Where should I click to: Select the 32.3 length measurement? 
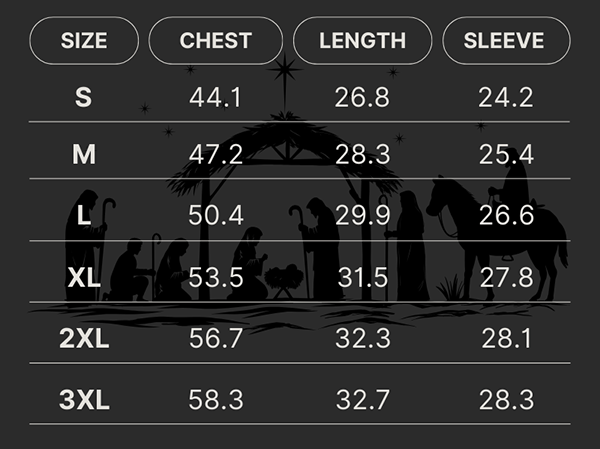tap(362, 338)
